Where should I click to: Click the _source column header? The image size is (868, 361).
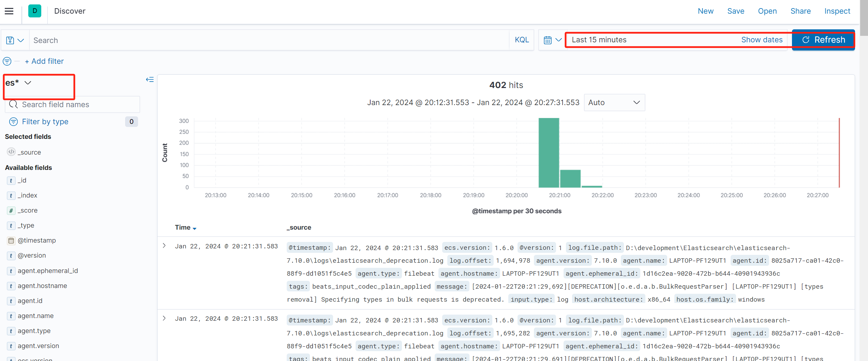(x=299, y=228)
